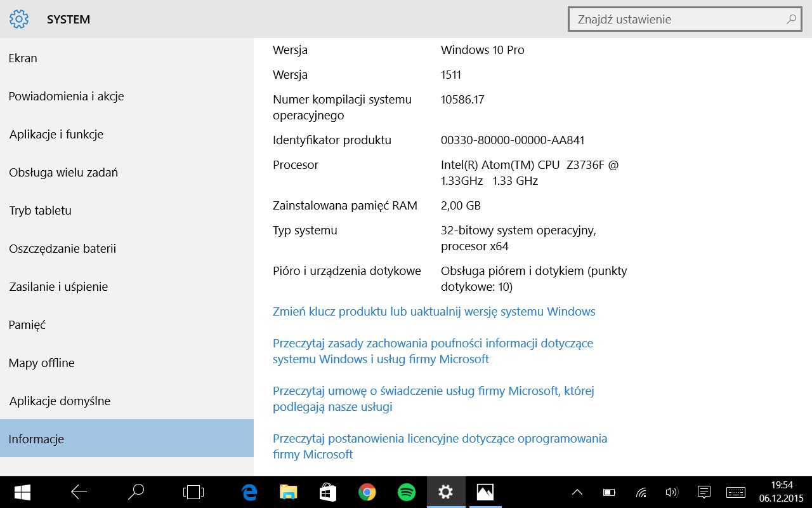Open Mapy offline section

[127, 363]
